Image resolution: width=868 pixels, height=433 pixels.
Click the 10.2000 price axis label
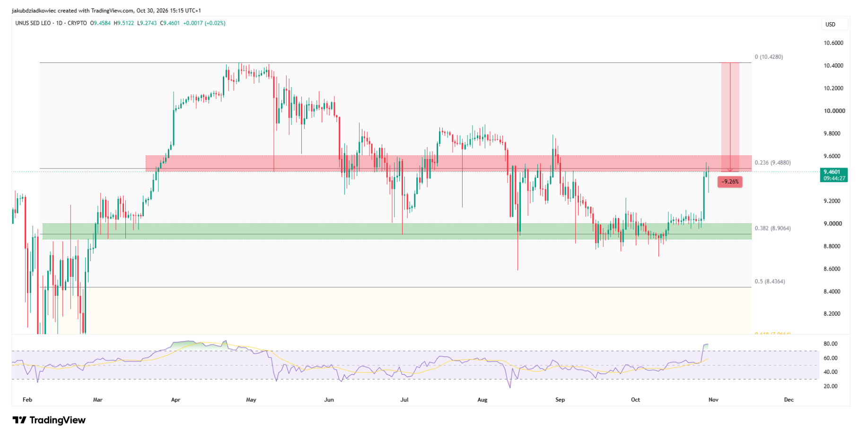(833, 88)
